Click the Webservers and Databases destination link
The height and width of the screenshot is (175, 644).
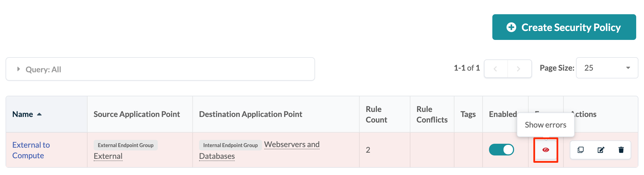292,145
